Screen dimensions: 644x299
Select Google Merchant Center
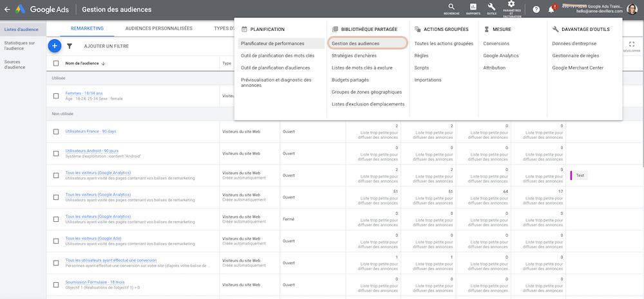[578, 68]
